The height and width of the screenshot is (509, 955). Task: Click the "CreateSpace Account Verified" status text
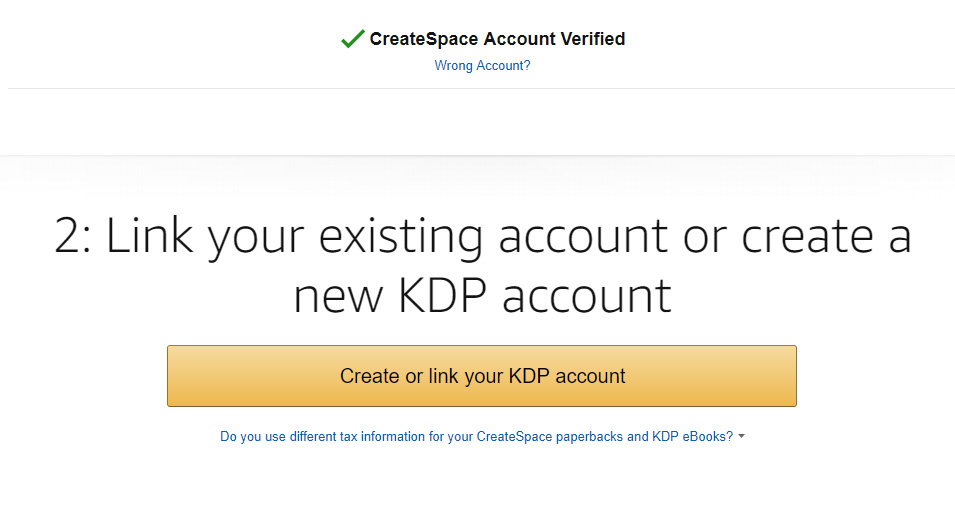pos(497,39)
